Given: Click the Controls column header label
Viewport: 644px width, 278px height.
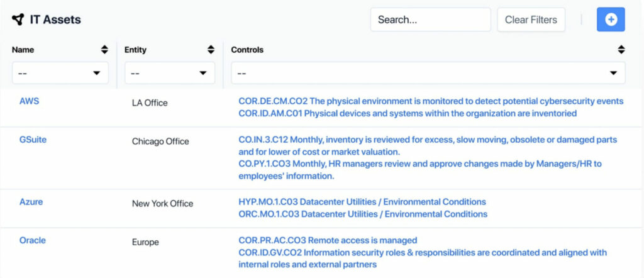Looking at the screenshot, I should tap(247, 50).
